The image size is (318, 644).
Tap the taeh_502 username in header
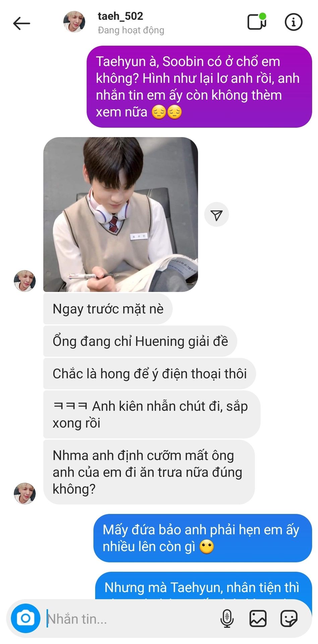point(120,16)
